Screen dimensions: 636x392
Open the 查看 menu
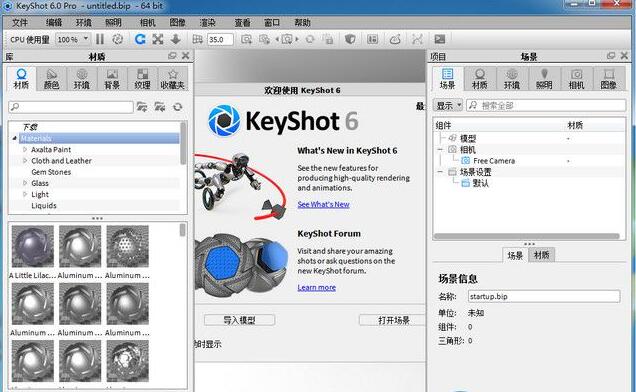pos(243,23)
